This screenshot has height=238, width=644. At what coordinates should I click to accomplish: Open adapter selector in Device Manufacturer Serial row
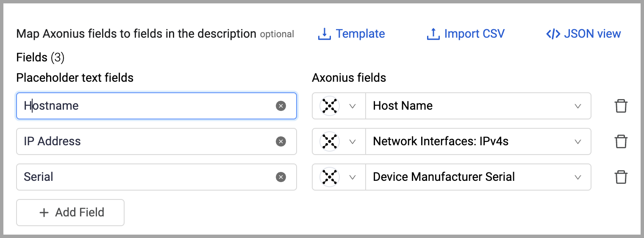click(339, 177)
